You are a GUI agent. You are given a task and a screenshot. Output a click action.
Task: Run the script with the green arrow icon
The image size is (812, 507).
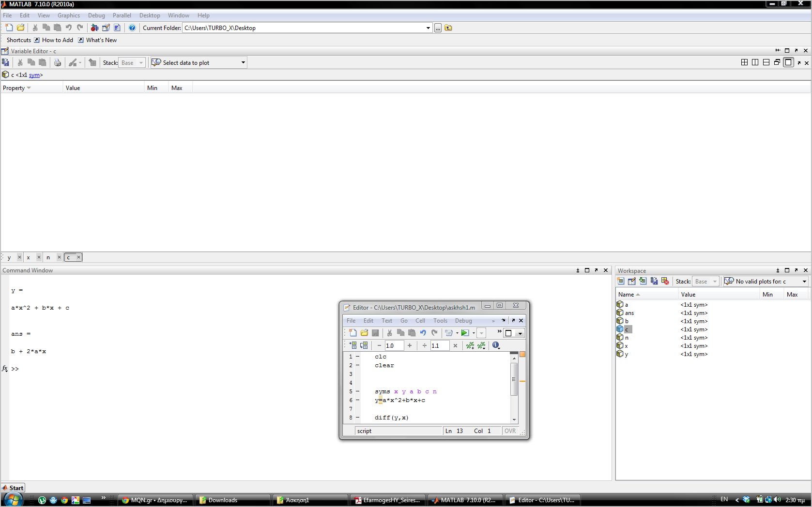(465, 333)
